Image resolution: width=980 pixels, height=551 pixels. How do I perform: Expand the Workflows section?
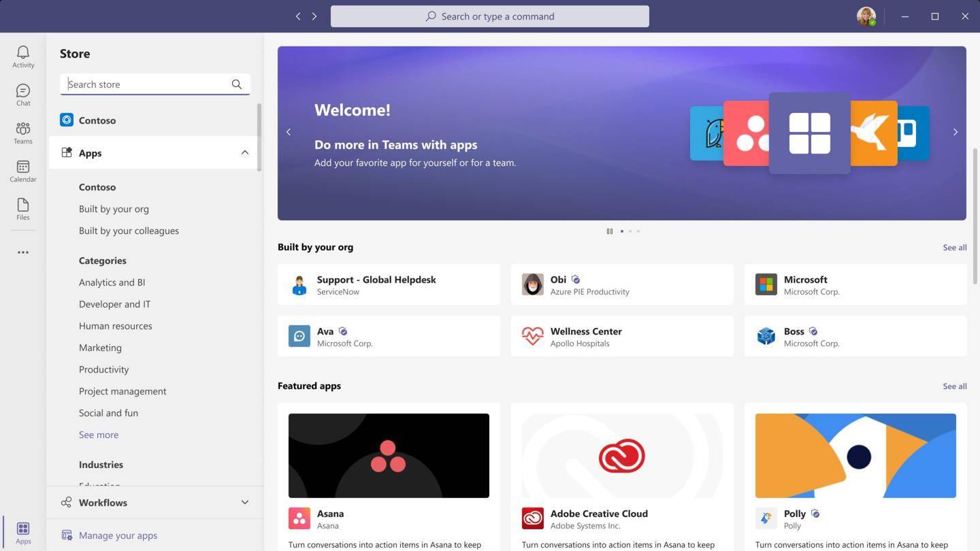click(244, 503)
